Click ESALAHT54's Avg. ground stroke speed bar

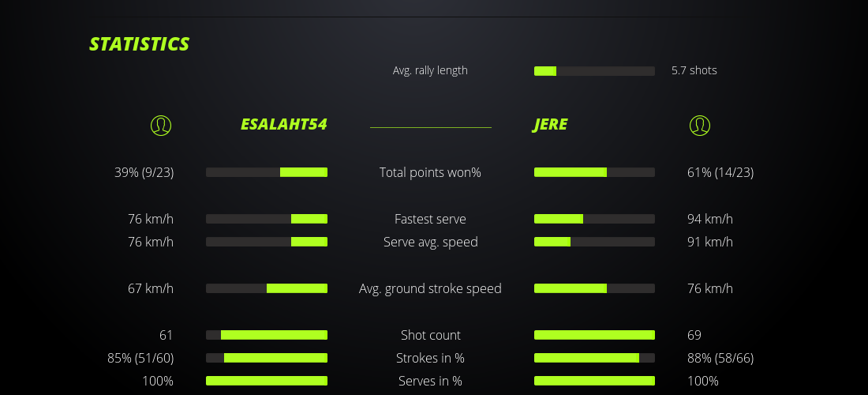(267, 288)
